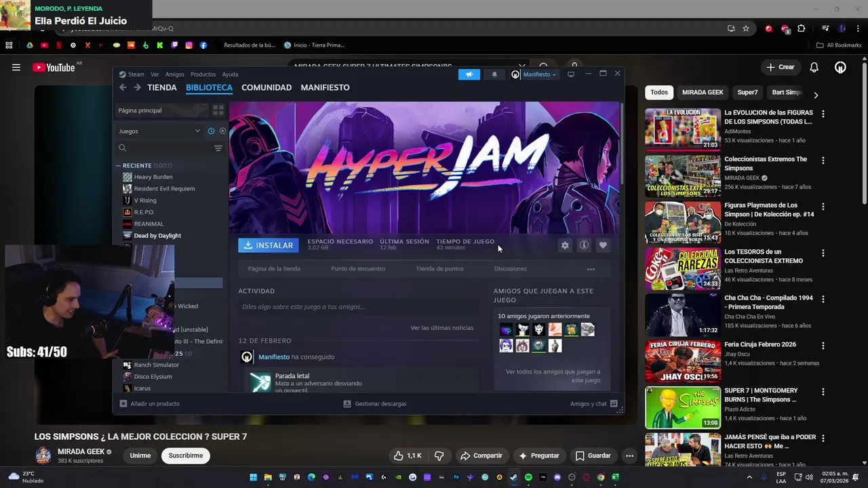Collapse RECIENTE category in game list

pos(119,165)
